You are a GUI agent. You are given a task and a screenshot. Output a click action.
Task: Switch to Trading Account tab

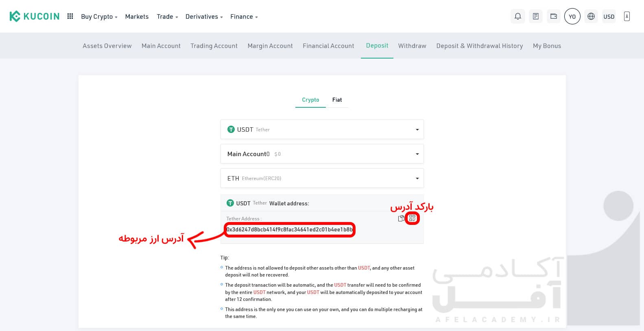tap(214, 46)
